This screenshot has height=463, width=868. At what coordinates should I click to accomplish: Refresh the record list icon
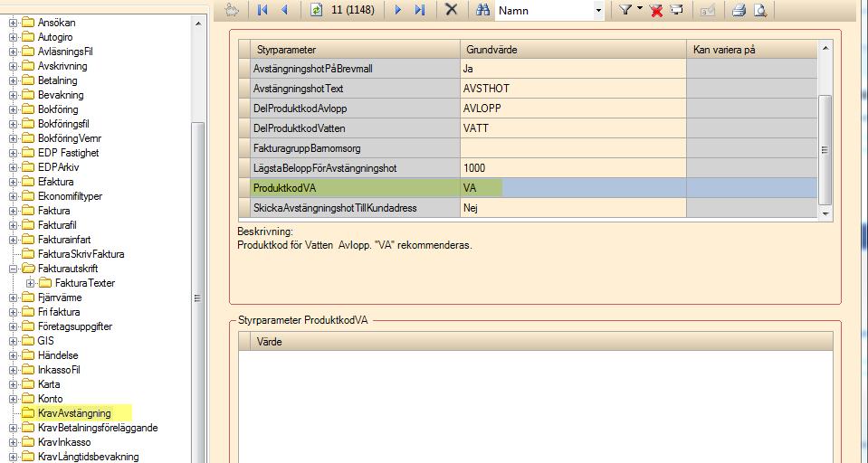coord(316,9)
